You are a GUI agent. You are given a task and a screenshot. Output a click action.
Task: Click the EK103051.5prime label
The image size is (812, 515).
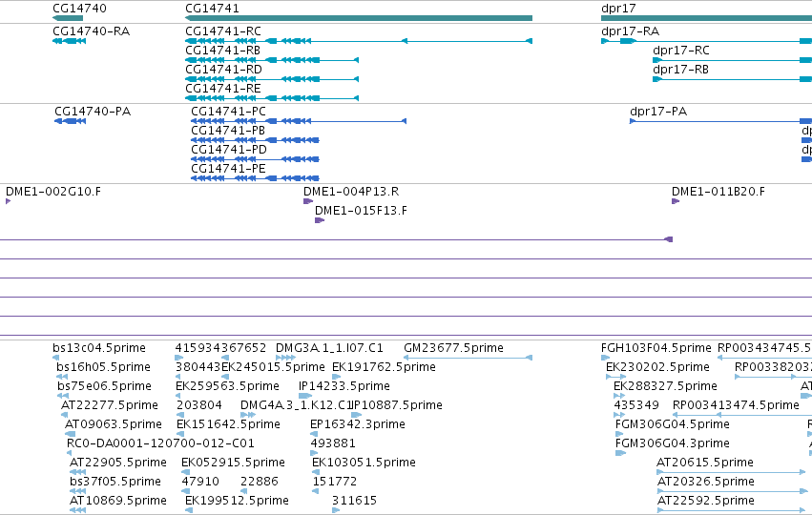point(364,463)
